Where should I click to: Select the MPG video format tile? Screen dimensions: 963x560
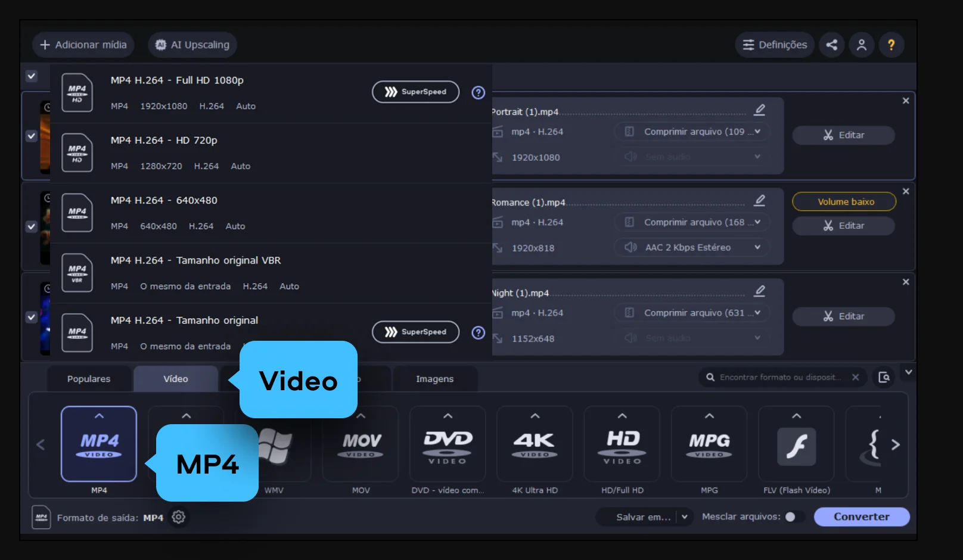point(709,444)
